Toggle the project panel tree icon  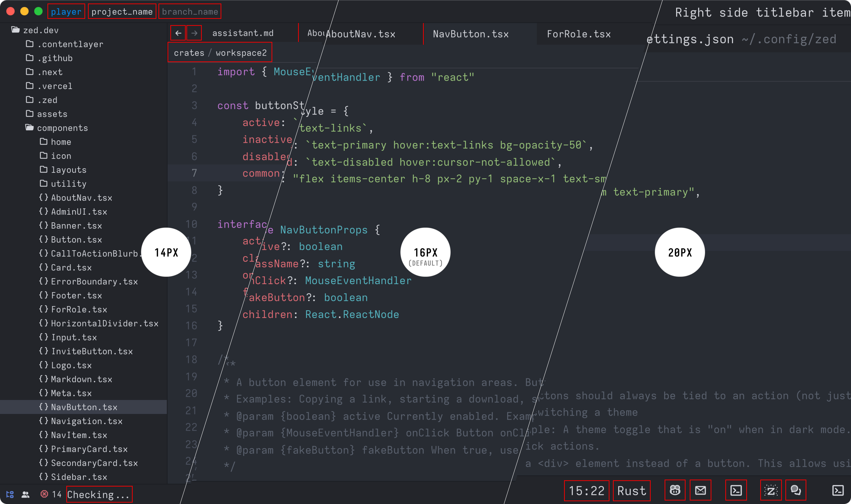(x=10, y=494)
